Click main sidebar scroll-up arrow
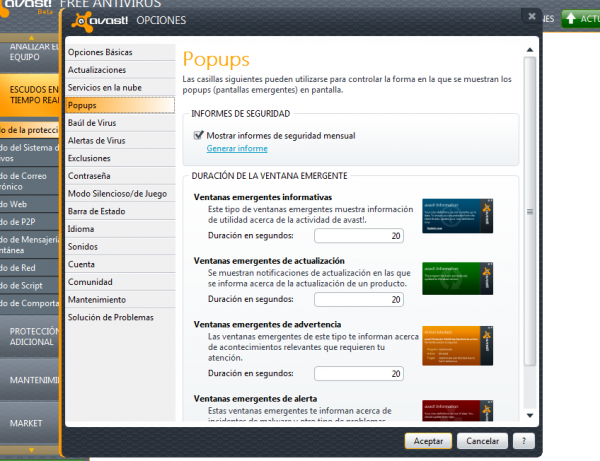The width and height of the screenshot is (600, 461). click(31, 37)
